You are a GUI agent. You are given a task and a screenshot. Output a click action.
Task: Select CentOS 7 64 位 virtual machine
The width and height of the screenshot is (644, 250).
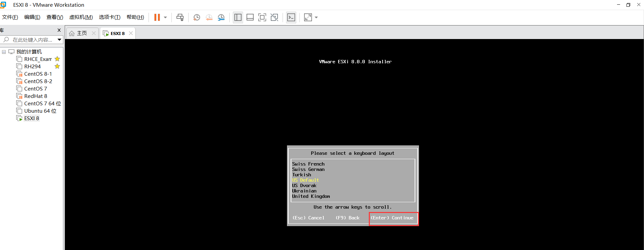coord(42,104)
